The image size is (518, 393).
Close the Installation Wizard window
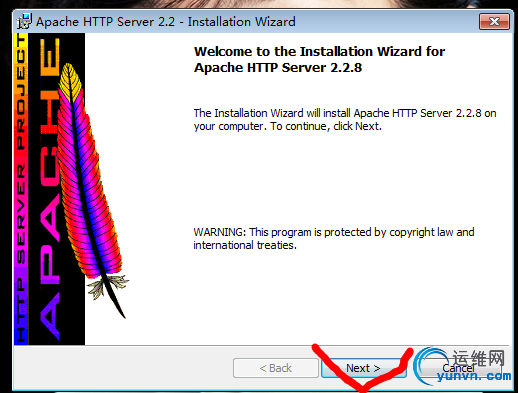[494, 22]
